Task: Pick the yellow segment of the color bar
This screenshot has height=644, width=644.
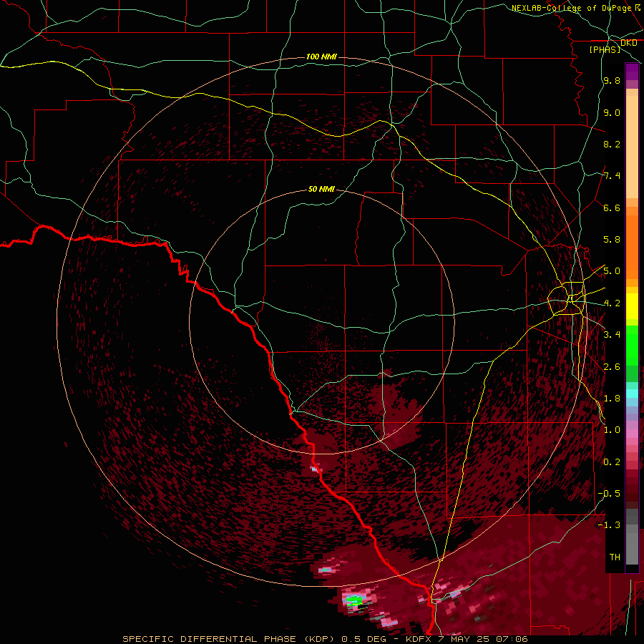Action: click(632, 306)
